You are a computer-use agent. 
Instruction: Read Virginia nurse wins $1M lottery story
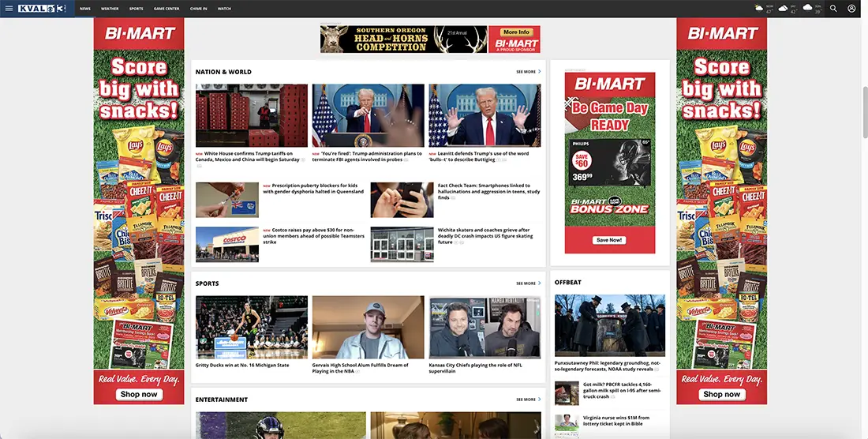tap(616, 421)
